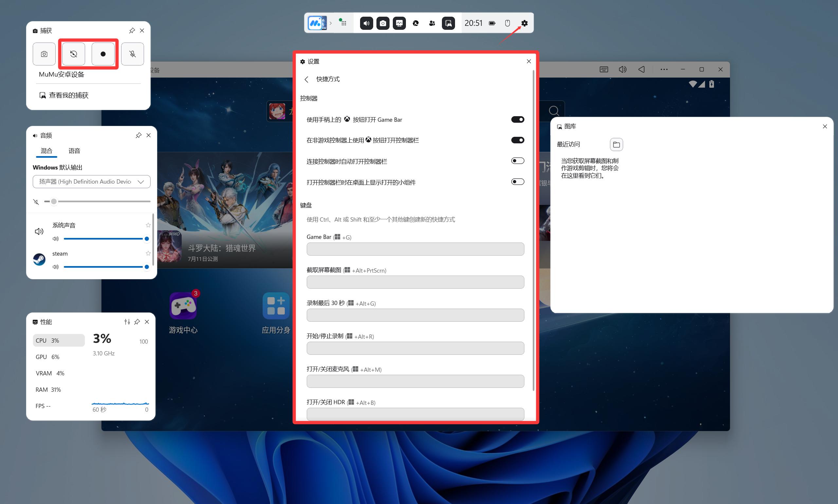The image size is (838, 504).
Task: Open the settings gear on the Game Bar
Action: point(524,23)
